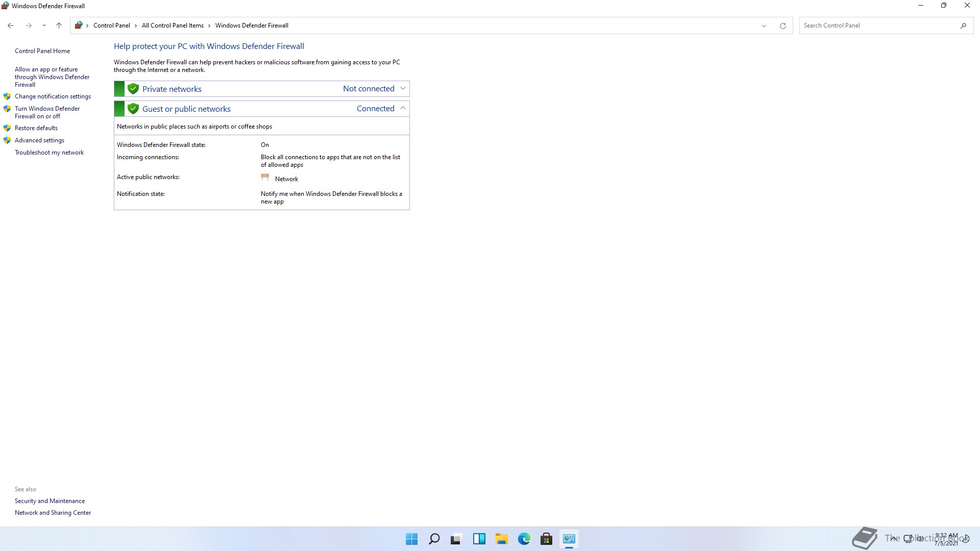The height and width of the screenshot is (551, 980).
Task: Click the 'Active public networks:' label
Action: pyautogui.click(x=148, y=177)
